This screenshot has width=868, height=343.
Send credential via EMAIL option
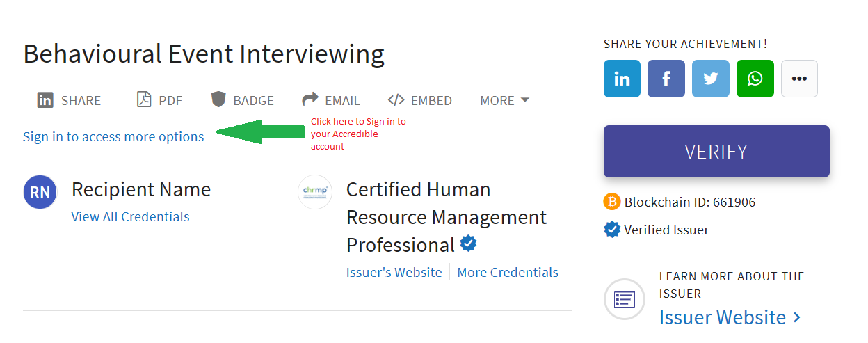tap(330, 100)
